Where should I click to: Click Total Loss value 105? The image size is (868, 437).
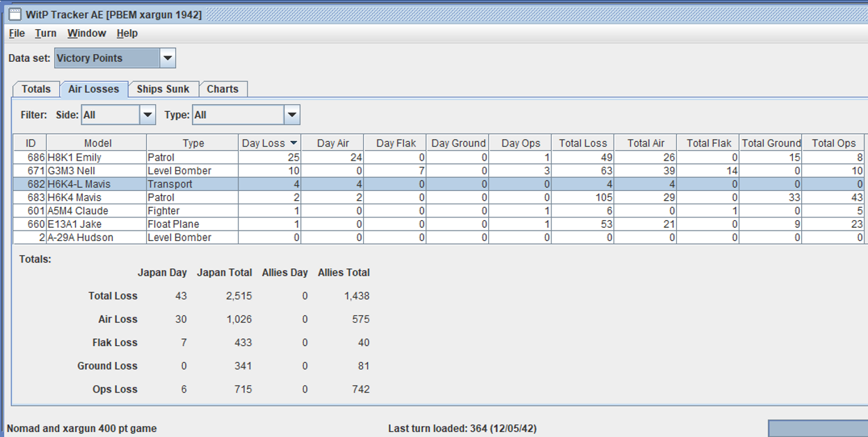pos(583,197)
